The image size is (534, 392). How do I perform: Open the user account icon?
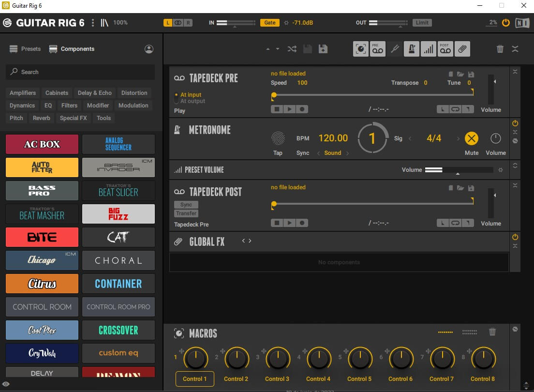tap(149, 49)
